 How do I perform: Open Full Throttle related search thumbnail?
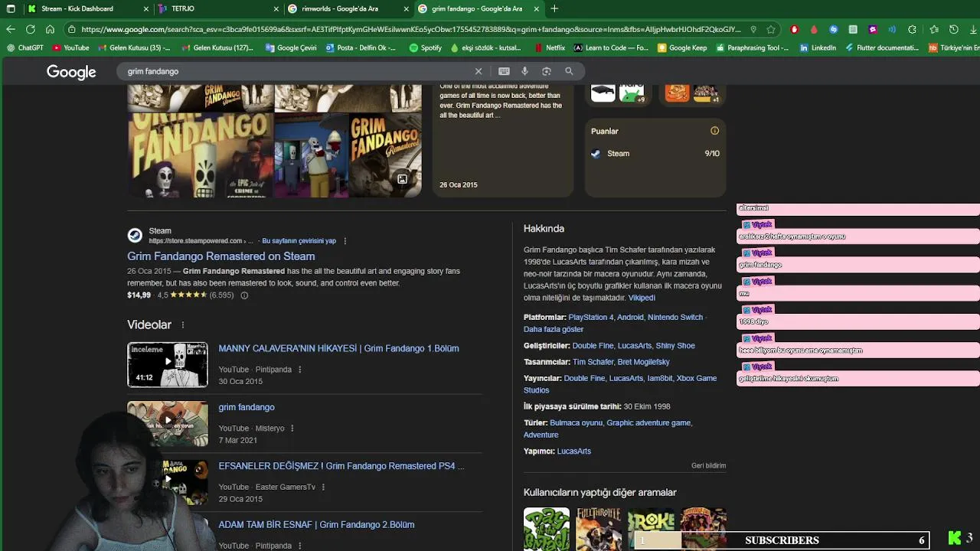click(599, 529)
